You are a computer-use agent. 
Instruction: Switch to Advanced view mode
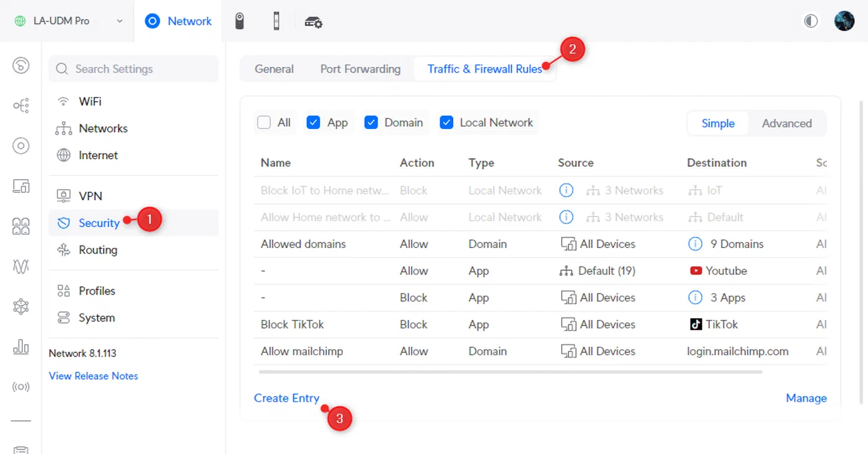tap(786, 123)
